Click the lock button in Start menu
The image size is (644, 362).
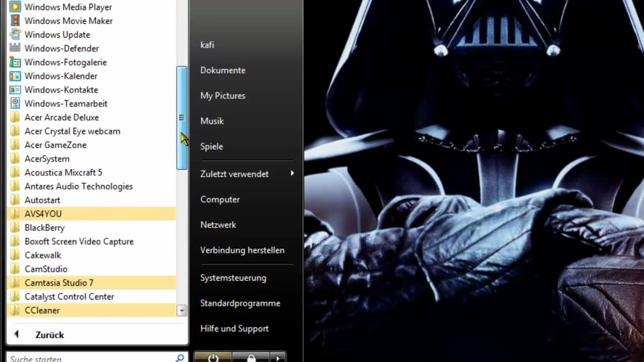point(251,357)
